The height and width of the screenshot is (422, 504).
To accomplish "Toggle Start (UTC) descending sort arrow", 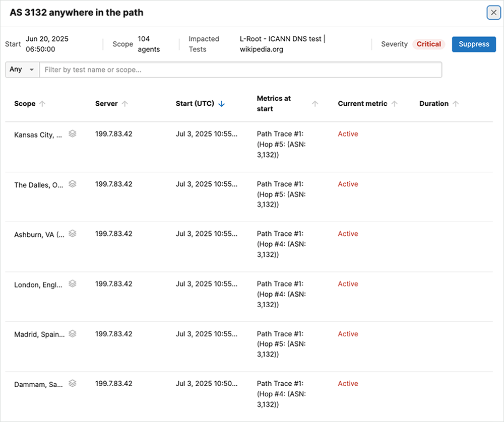I will (x=221, y=104).
